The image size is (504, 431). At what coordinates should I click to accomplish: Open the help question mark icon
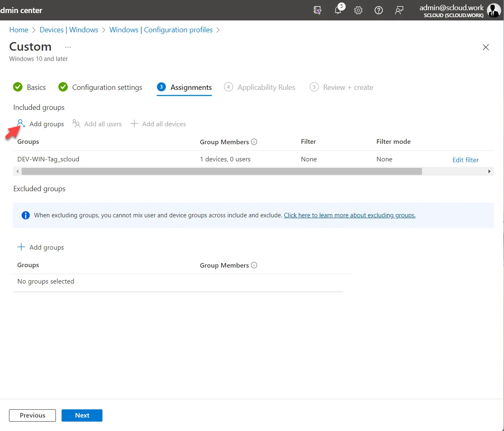379,10
